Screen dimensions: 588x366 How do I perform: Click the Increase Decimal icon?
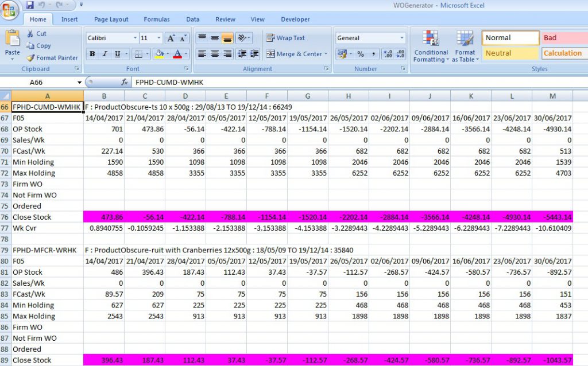pos(388,54)
